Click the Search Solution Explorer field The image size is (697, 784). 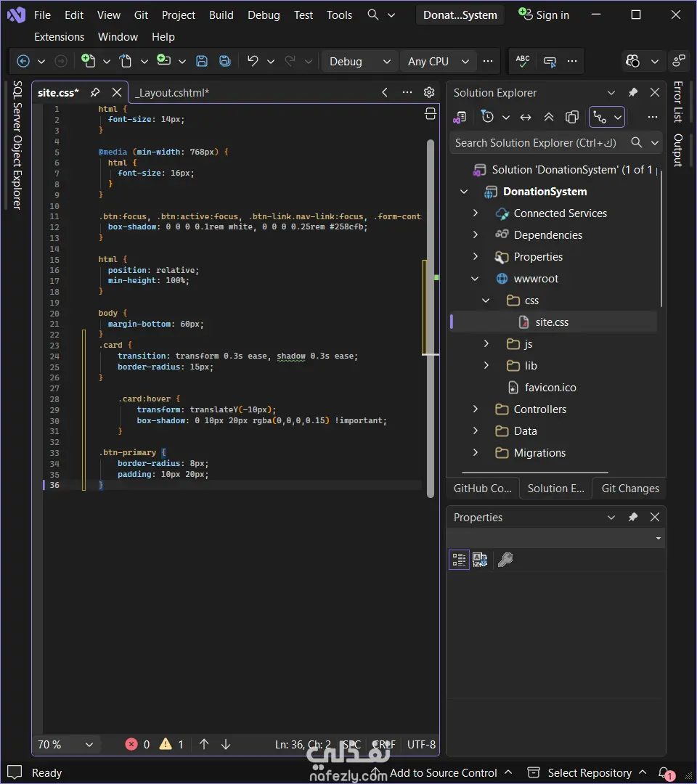pos(537,143)
